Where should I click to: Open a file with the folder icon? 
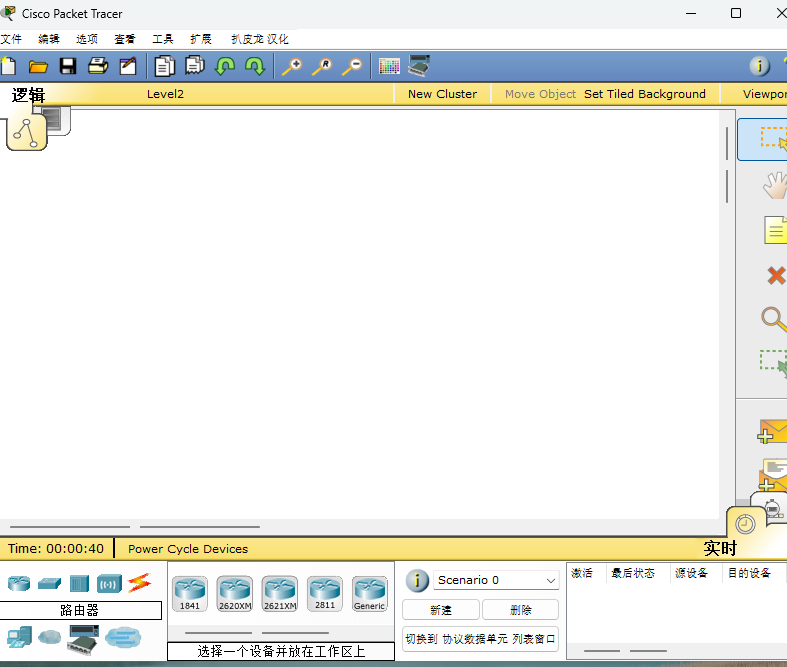click(x=38, y=66)
